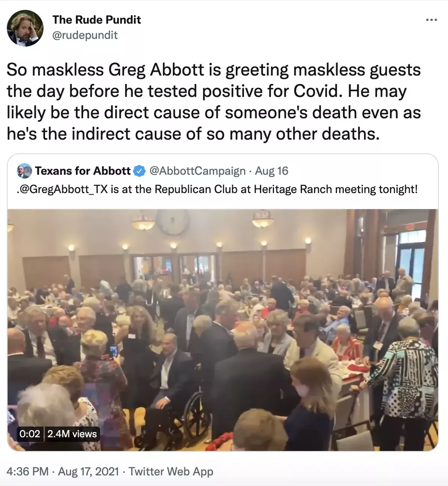This screenshot has height=486, width=448.
Task: Click the wall clock in video frame
Action: 172,222
